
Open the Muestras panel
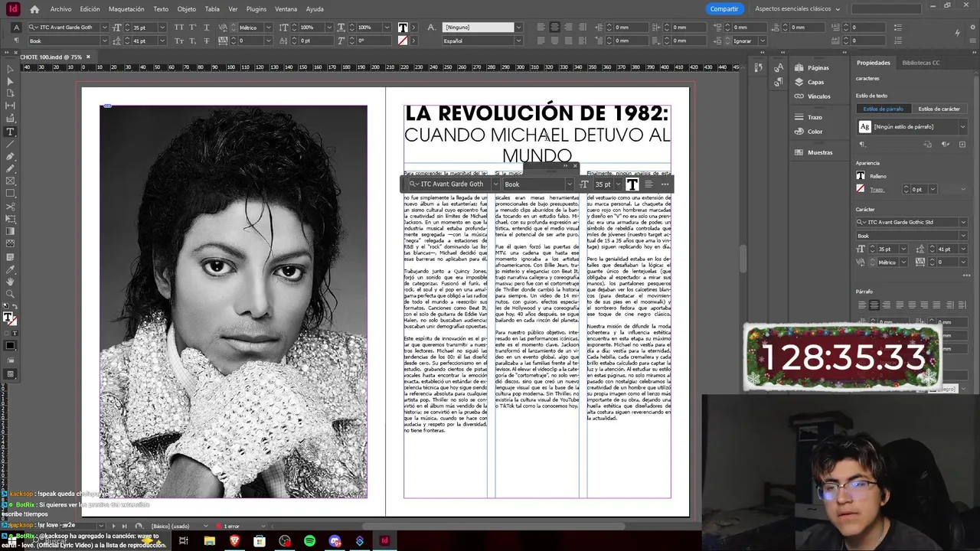819,152
